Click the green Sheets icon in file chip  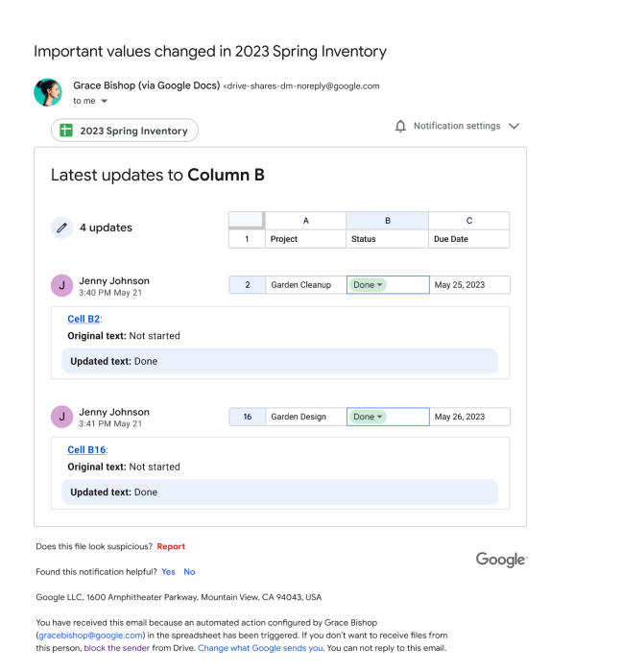point(66,131)
